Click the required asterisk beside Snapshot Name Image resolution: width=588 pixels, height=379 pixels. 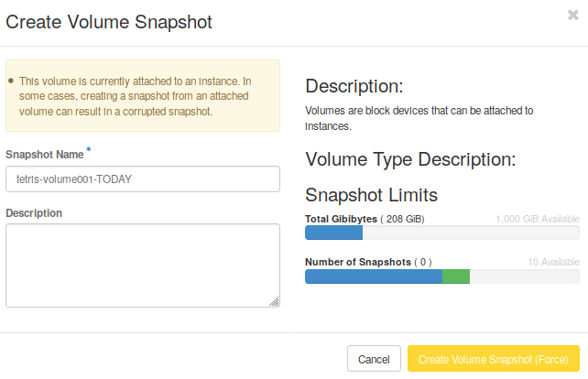click(x=89, y=149)
